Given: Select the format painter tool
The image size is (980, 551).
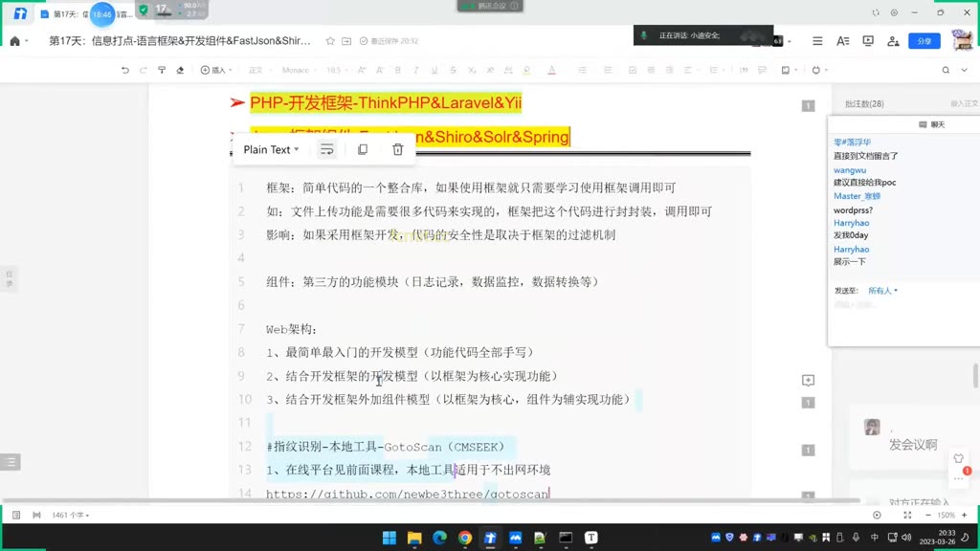Looking at the screenshot, I should 162,70.
